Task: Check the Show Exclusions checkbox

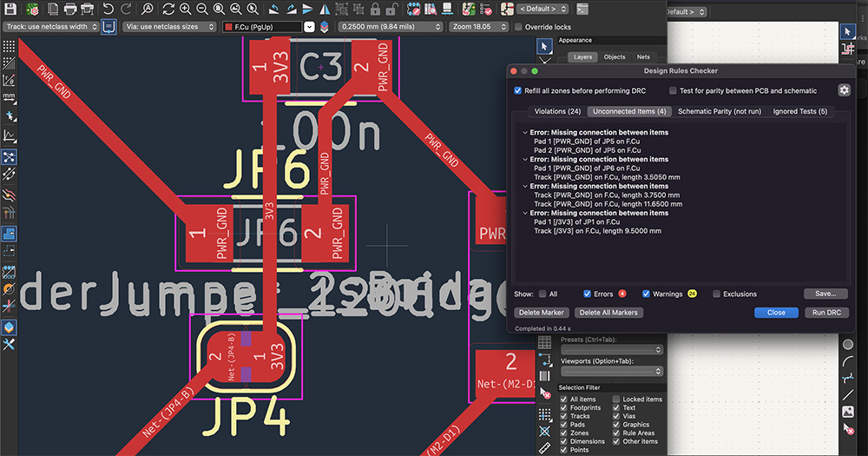Action: (x=716, y=294)
